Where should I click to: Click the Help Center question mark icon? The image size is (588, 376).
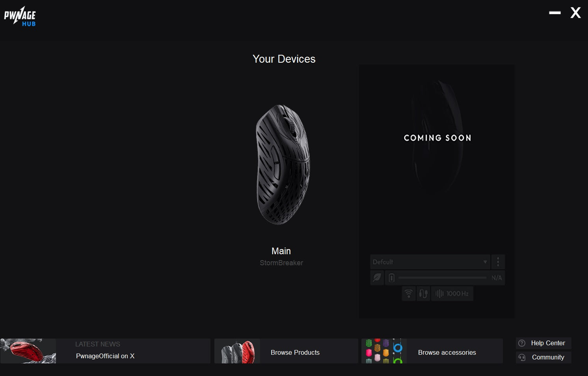(x=522, y=343)
